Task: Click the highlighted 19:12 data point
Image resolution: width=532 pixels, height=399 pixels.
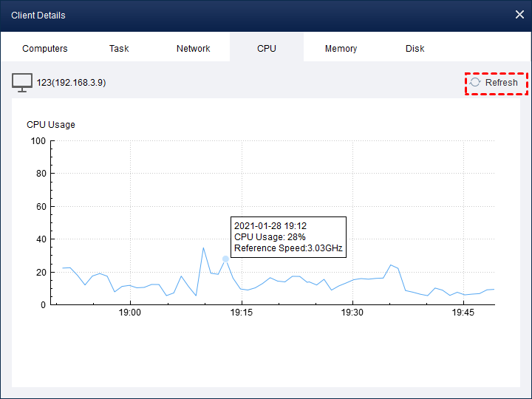Action: point(225,259)
